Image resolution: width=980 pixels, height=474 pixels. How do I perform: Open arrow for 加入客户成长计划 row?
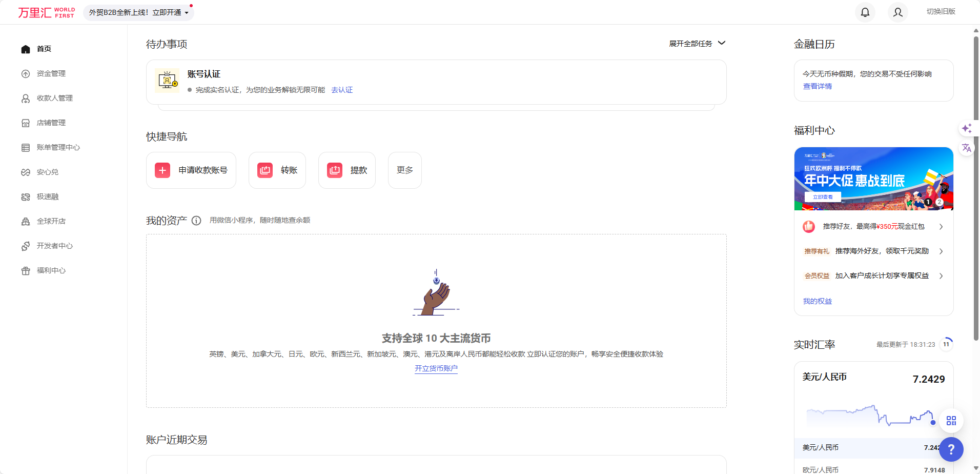point(941,276)
